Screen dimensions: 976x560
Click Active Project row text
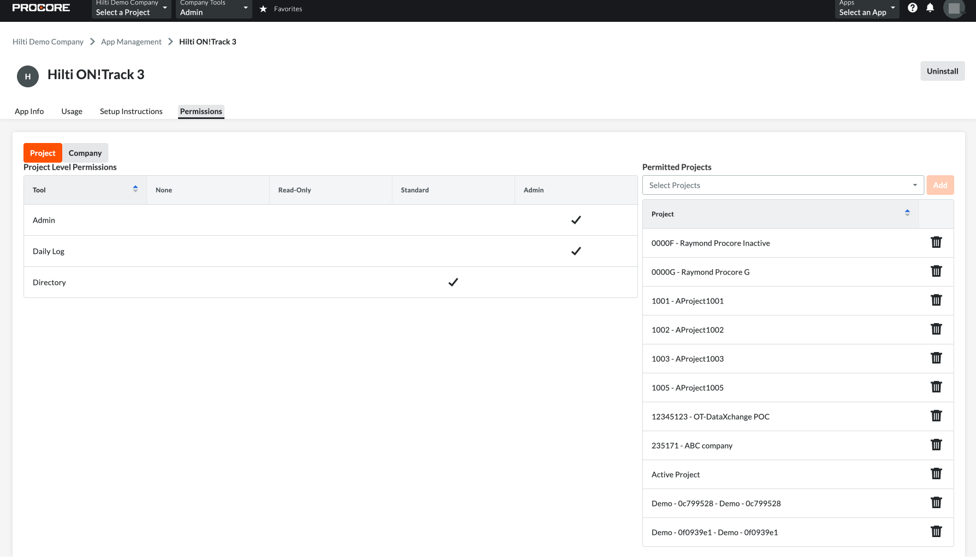pos(676,474)
